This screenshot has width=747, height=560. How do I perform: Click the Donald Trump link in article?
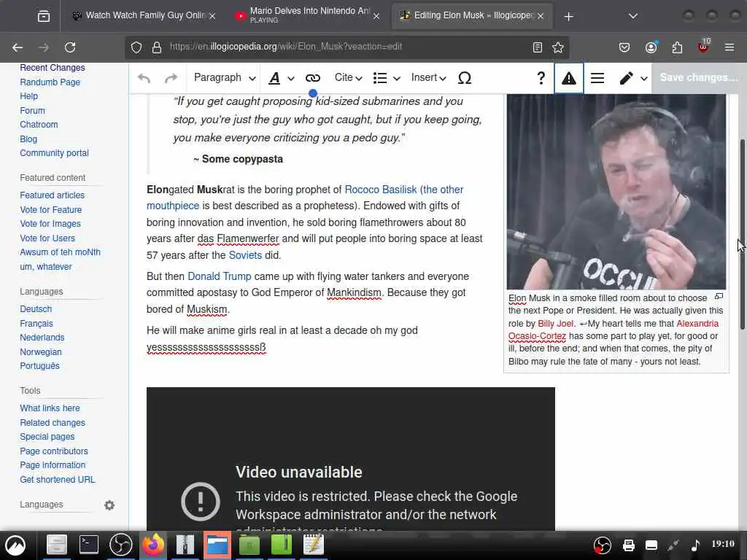[x=219, y=276]
